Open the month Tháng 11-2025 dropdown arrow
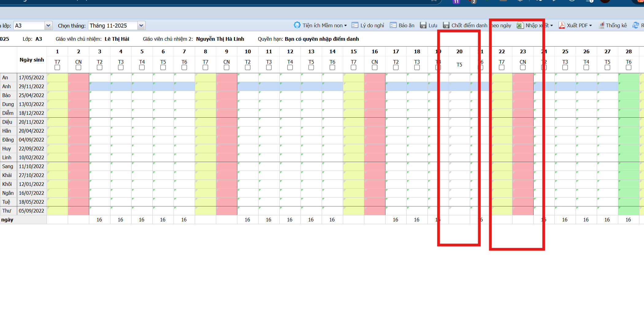This screenshot has height=332, width=644. 141,25
